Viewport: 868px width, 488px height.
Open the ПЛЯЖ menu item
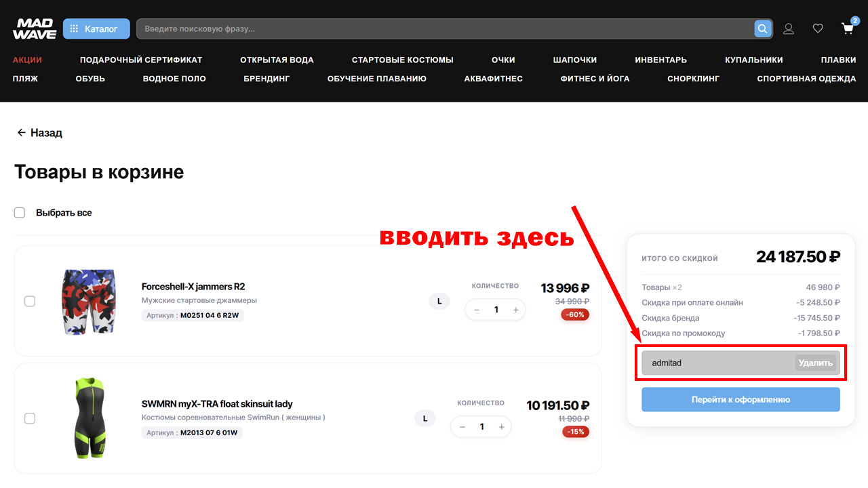point(25,79)
